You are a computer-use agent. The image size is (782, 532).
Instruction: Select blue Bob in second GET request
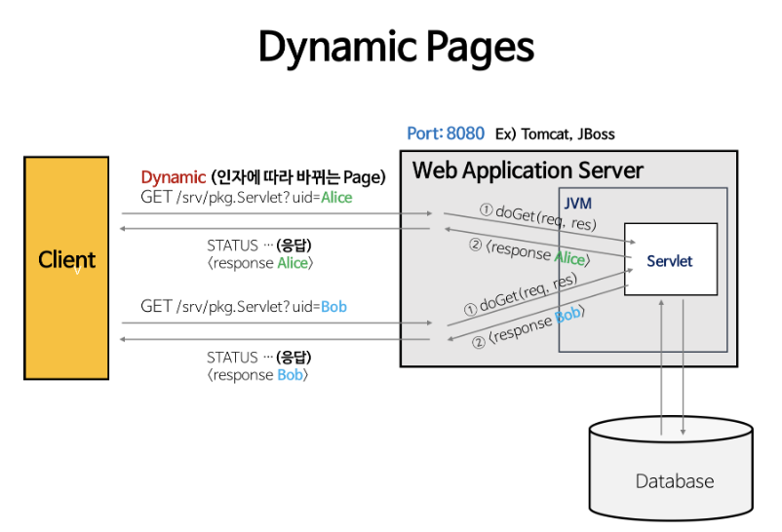coord(333,307)
